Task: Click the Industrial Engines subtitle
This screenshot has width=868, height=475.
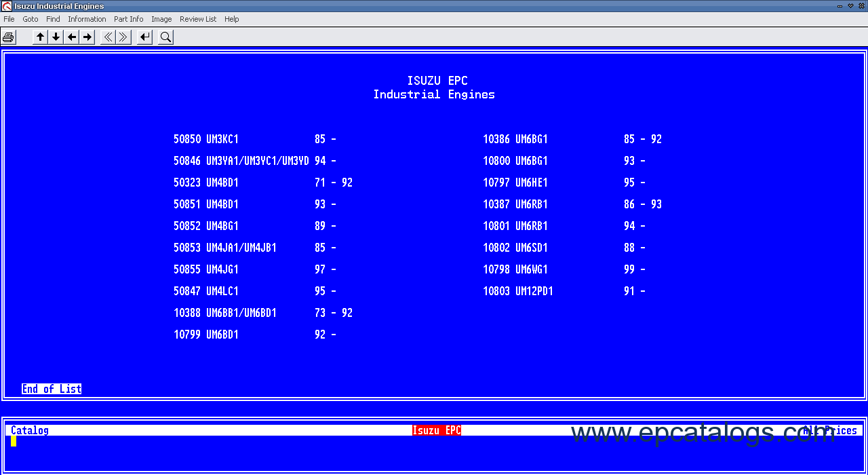Action: (x=434, y=94)
